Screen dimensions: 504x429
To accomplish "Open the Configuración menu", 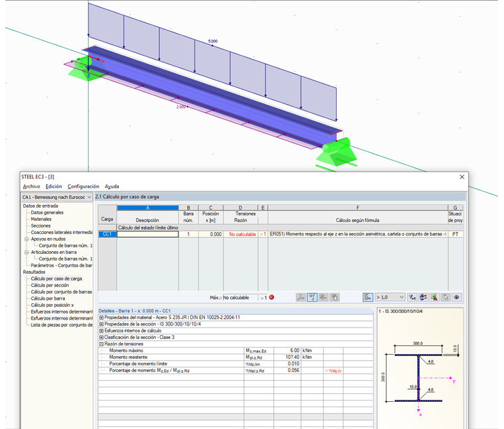I will coord(84,186).
